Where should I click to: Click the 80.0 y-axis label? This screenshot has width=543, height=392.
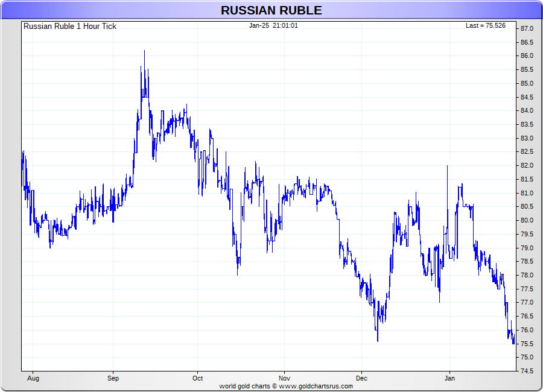point(527,220)
